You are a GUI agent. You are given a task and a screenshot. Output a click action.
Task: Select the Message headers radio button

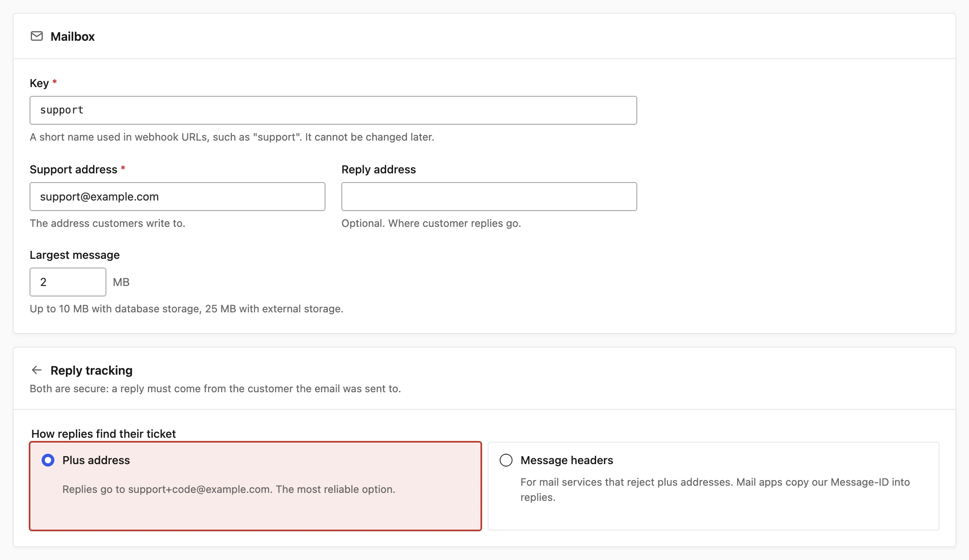506,460
